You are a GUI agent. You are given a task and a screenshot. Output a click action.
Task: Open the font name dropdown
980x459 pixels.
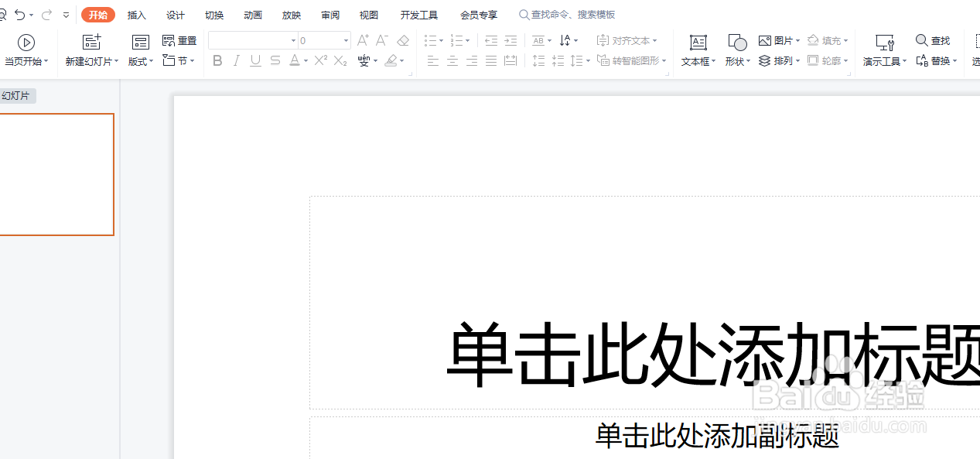point(292,40)
